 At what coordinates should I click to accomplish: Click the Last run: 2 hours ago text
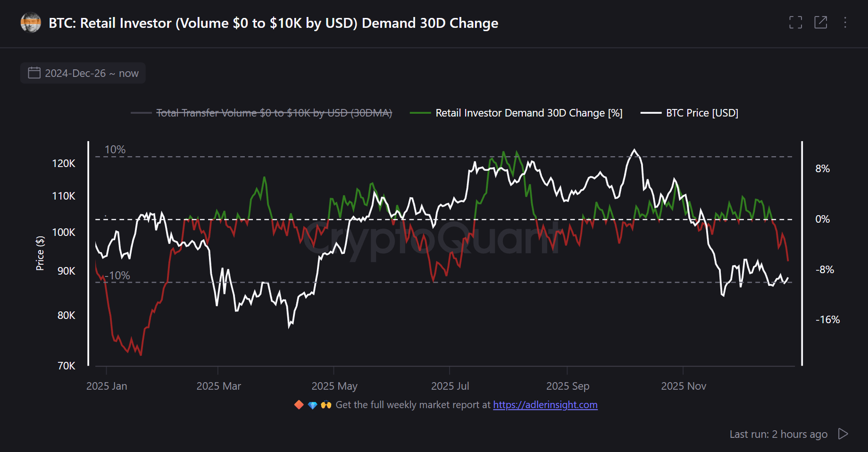tap(778, 434)
